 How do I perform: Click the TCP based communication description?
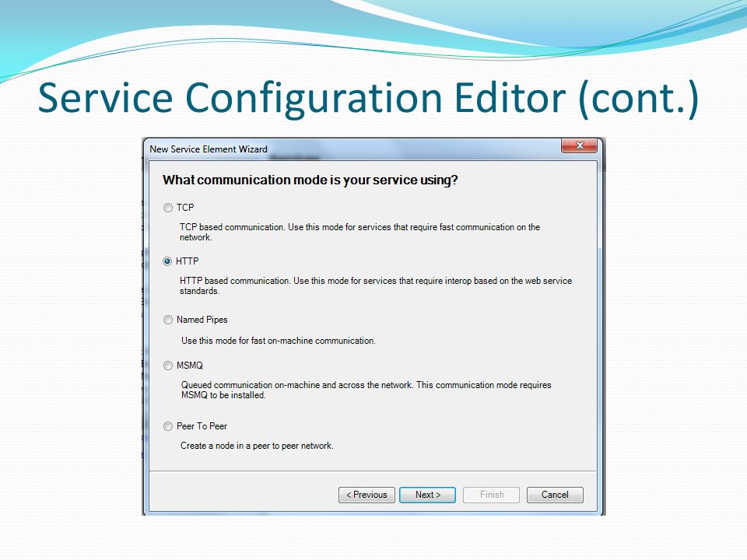[x=359, y=232]
